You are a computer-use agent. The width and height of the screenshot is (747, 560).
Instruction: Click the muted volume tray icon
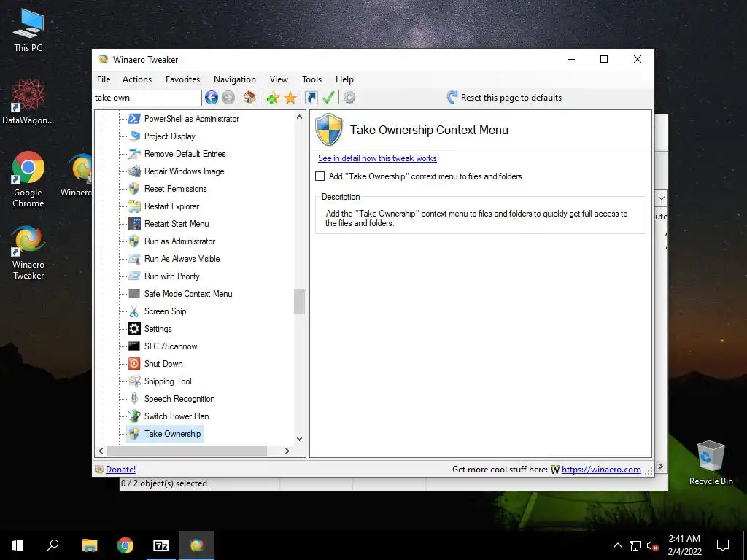pyautogui.click(x=653, y=545)
